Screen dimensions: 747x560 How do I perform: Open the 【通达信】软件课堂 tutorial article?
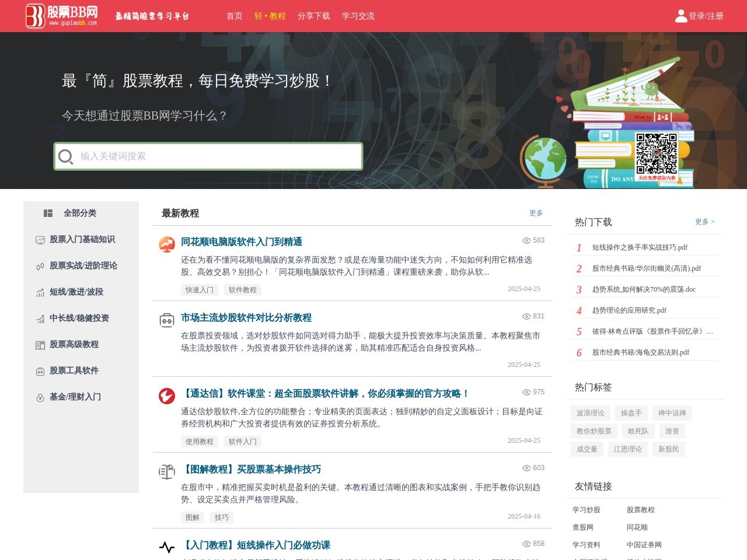tap(326, 393)
